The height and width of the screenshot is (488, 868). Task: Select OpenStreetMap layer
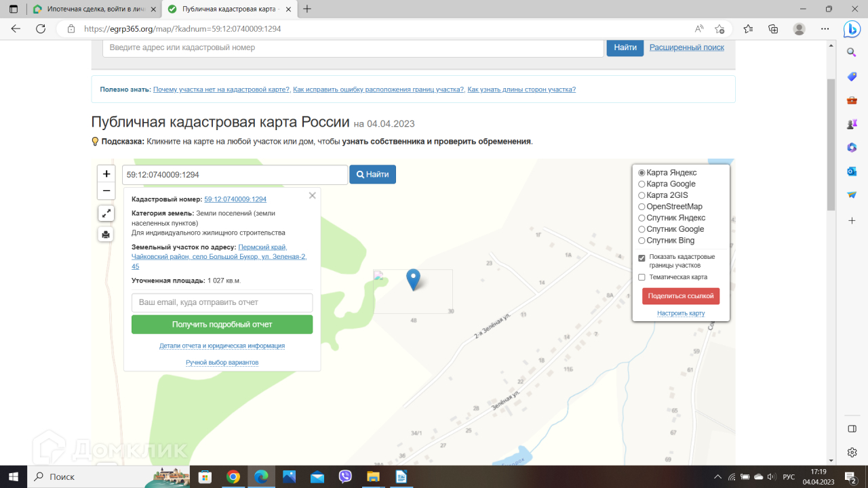coord(642,207)
